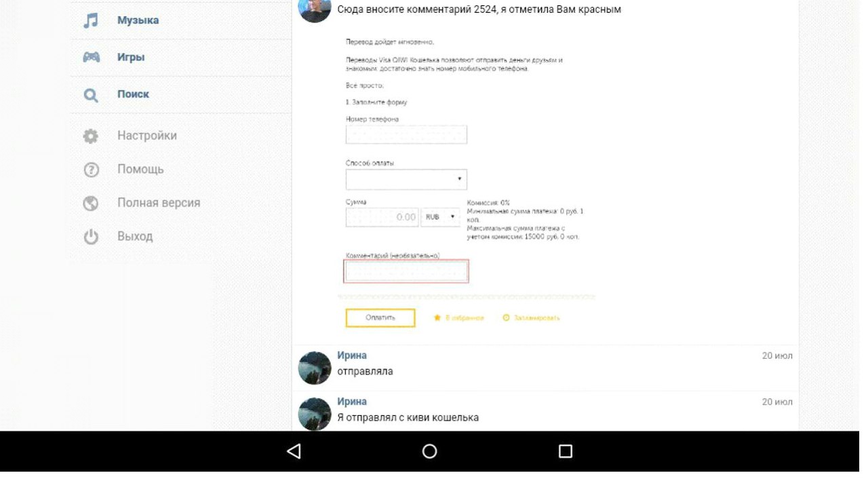Tap the Android home circle button

429,451
